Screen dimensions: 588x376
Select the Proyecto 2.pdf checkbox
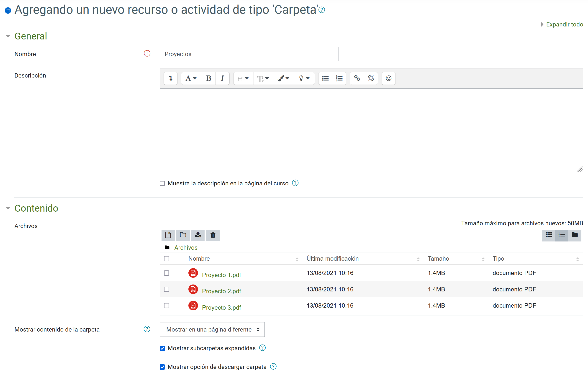(x=167, y=289)
